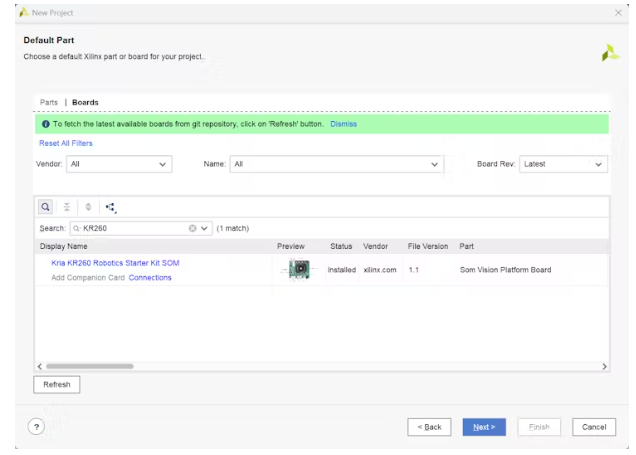
Task: Switch to the Parts tab
Action: (49, 102)
